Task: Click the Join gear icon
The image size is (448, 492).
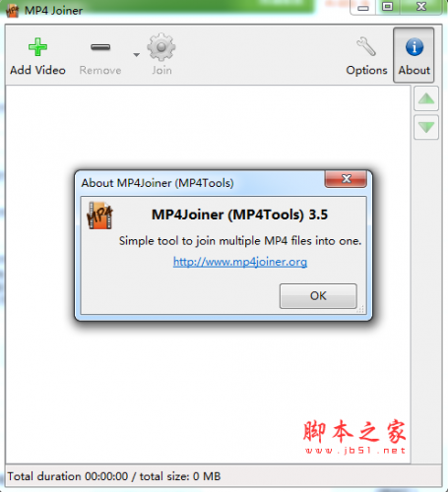Action: 161,47
